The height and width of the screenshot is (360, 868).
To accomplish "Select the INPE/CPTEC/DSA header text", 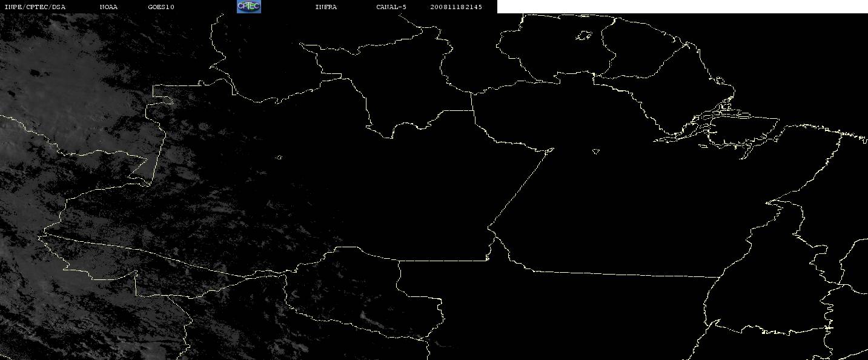I will pos(35,7).
